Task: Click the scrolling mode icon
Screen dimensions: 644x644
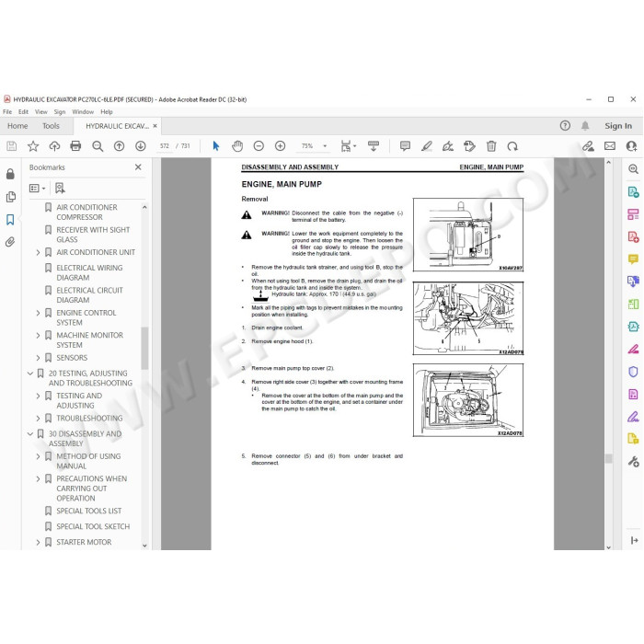Action: click(374, 146)
